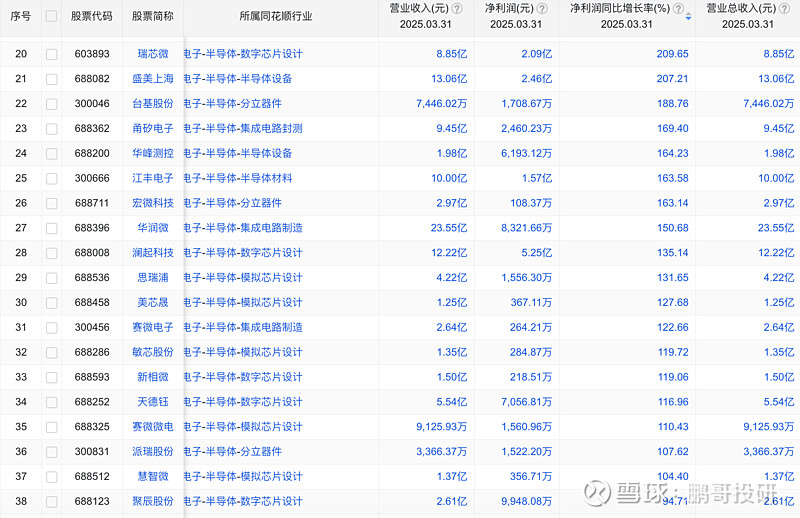
Task: Check the box for row 688536 思瑞浦
Action: pos(52,278)
